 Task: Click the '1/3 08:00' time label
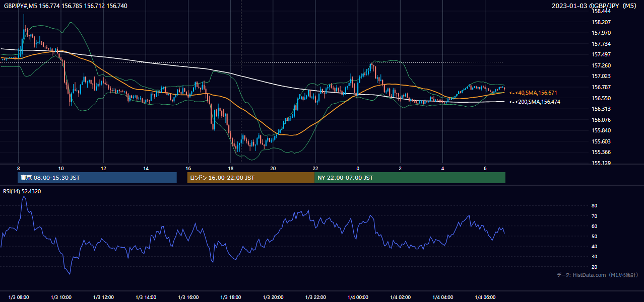(x=19, y=297)
